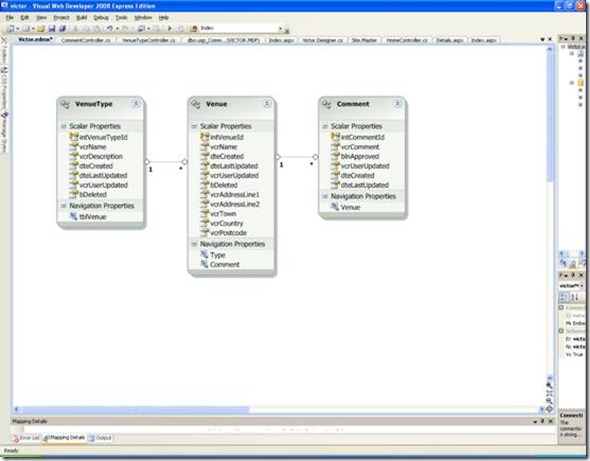Viewport: 590px width, 461px height.
Task: Switch to the Details.aspx tab
Action: click(450, 40)
